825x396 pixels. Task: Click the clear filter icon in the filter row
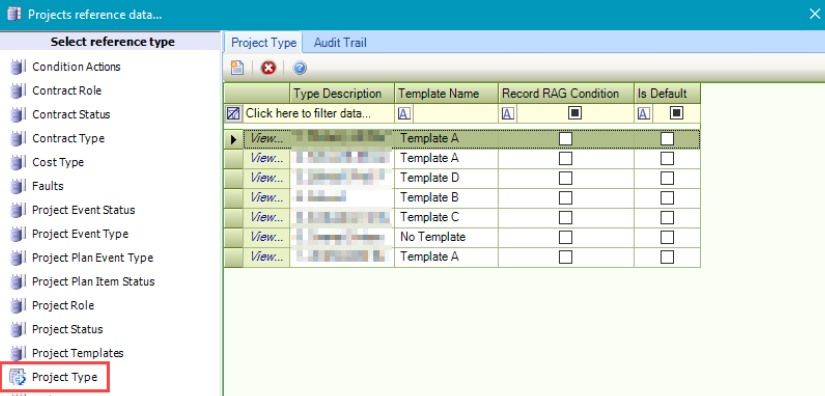point(233,113)
